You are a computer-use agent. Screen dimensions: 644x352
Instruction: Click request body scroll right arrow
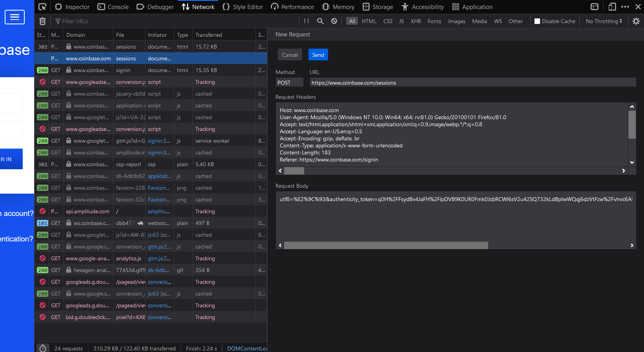631,245
